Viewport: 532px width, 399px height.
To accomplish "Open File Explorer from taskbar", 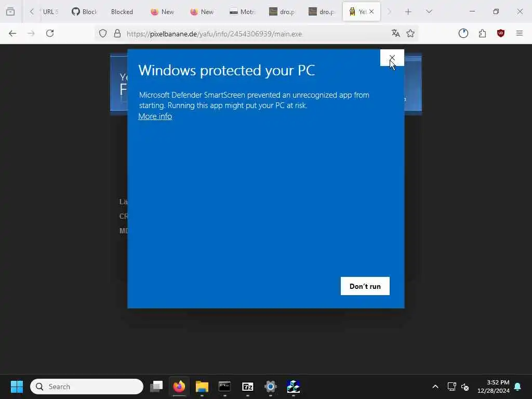I will 202,387.
